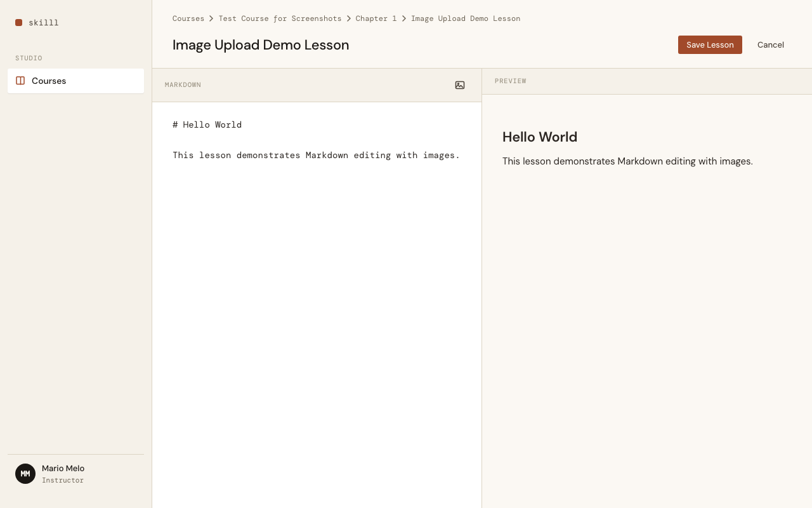Click the PREVIEW panel label
The image size is (812, 508).
pyautogui.click(x=511, y=81)
